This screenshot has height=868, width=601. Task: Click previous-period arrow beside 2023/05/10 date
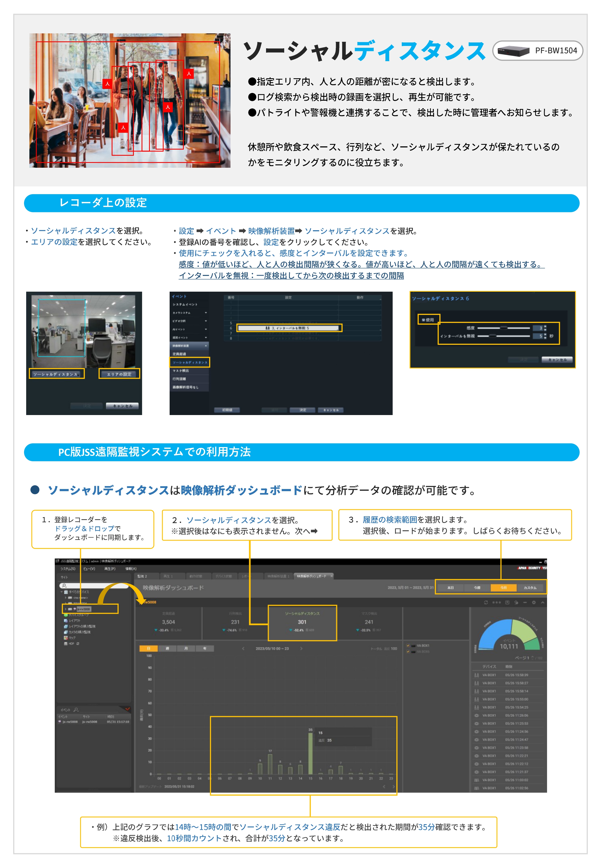[243, 648]
